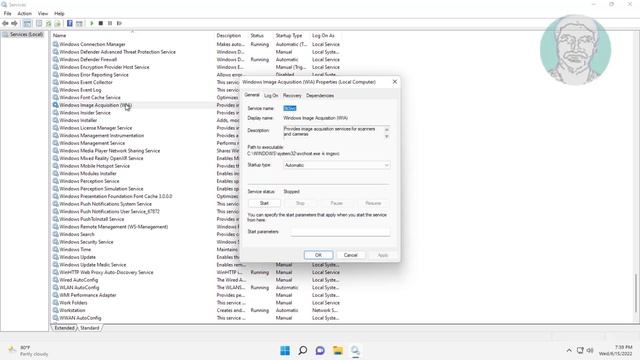Switch to the Extended view tab
The image size is (640, 360).
click(x=64, y=328)
